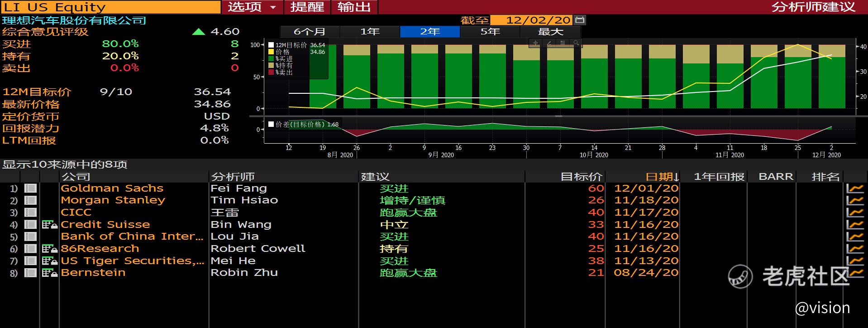Viewport: 868px width, 328px height.
Task: Click 86Research locked spreadsheet model icon
Action: (49, 249)
